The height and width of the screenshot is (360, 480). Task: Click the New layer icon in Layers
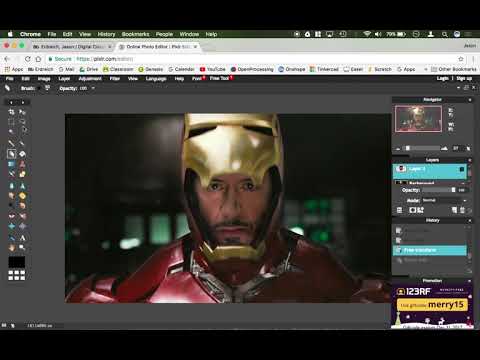pos(454,210)
